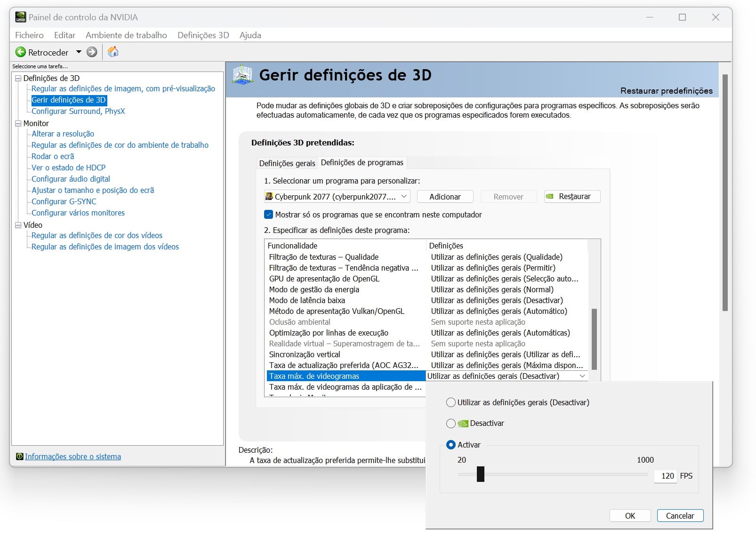Image resolution: width=756 pixels, height=544 pixels.
Task: Click the home icon in toolbar
Action: [x=113, y=52]
